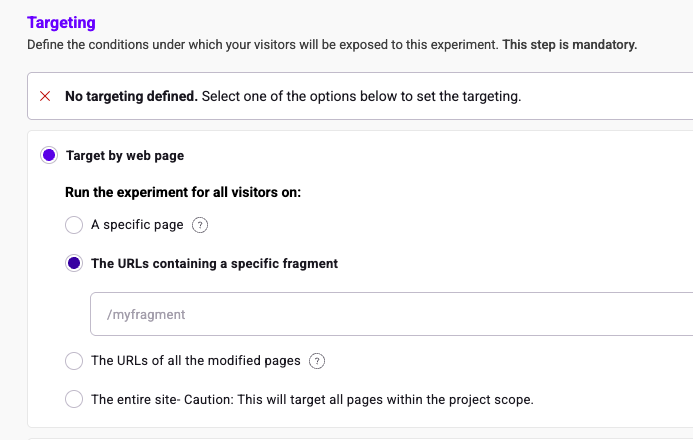Click "The URLs containing a specific fragment" label
Image resolution: width=693 pixels, height=440 pixels.
click(x=214, y=264)
